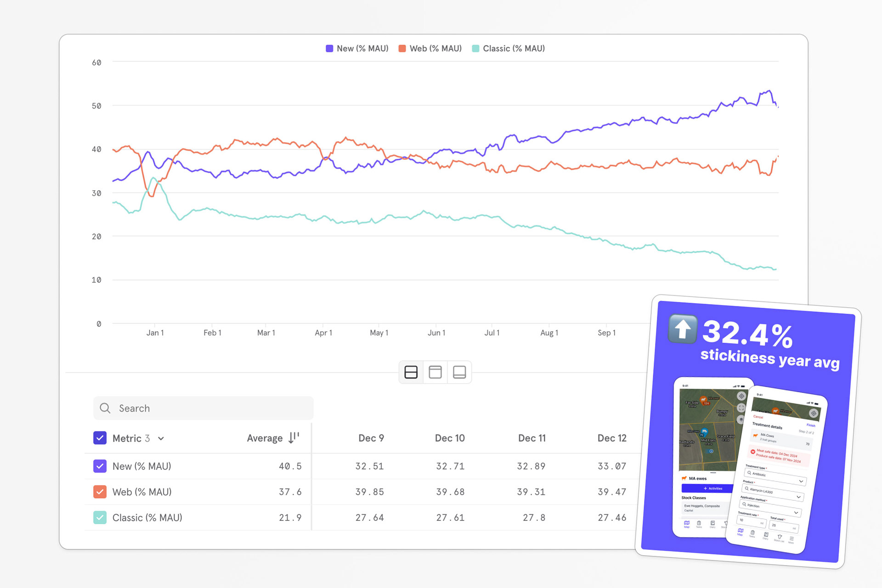The height and width of the screenshot is (588, 882).
Task: Uncheck the Web (% MAU) row checkbox
Action: (x=100, y=492)
